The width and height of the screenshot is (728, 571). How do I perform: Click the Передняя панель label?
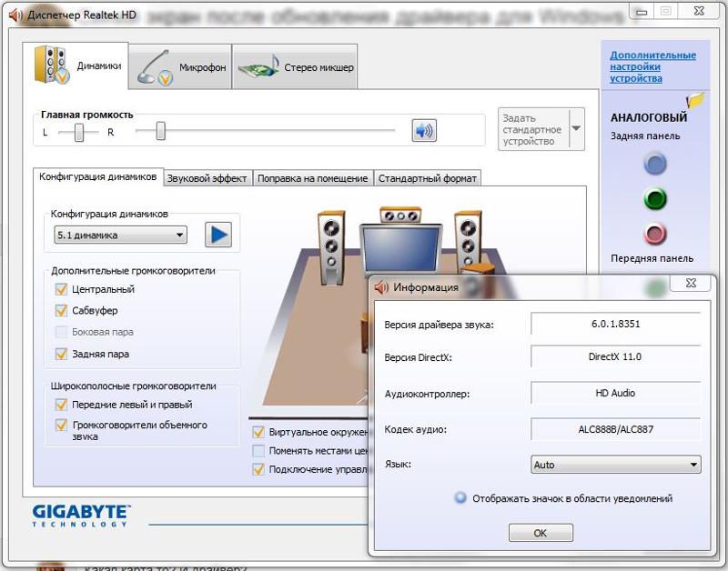click(652, 258)
